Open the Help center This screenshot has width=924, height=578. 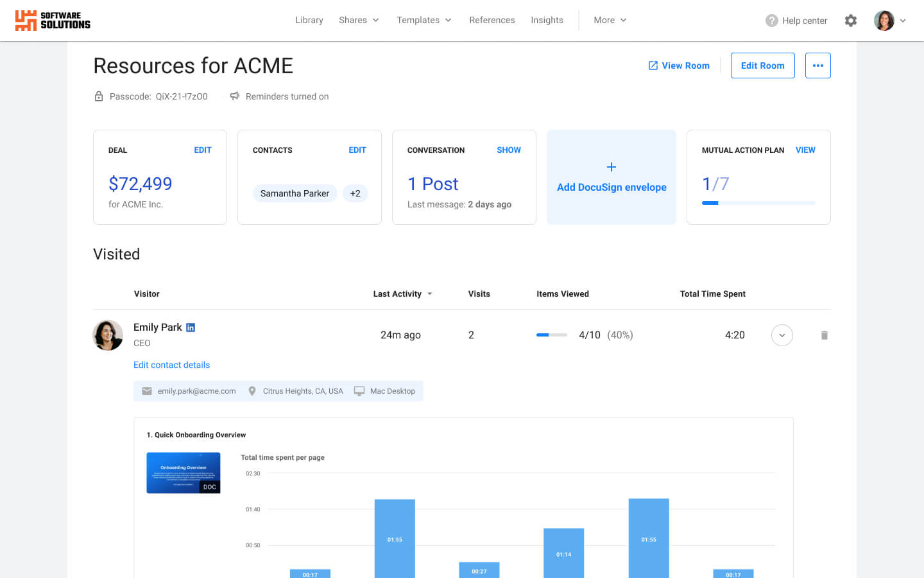[796, 20]
